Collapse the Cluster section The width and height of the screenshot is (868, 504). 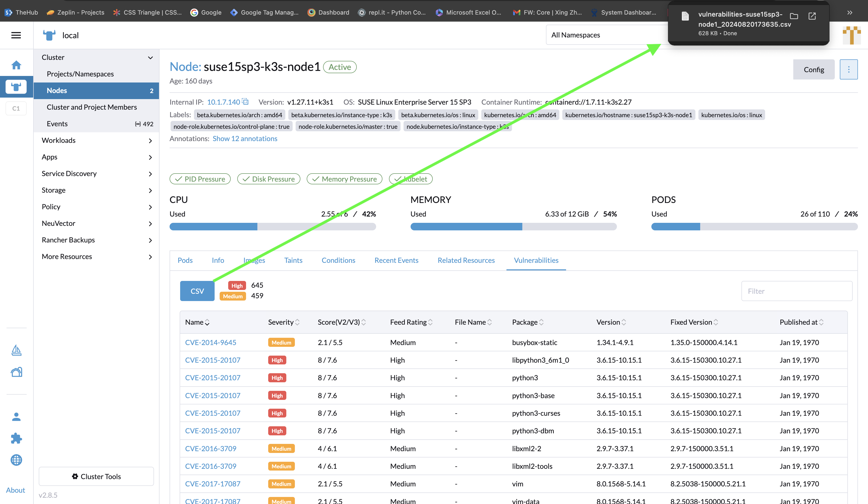point(150,58)
